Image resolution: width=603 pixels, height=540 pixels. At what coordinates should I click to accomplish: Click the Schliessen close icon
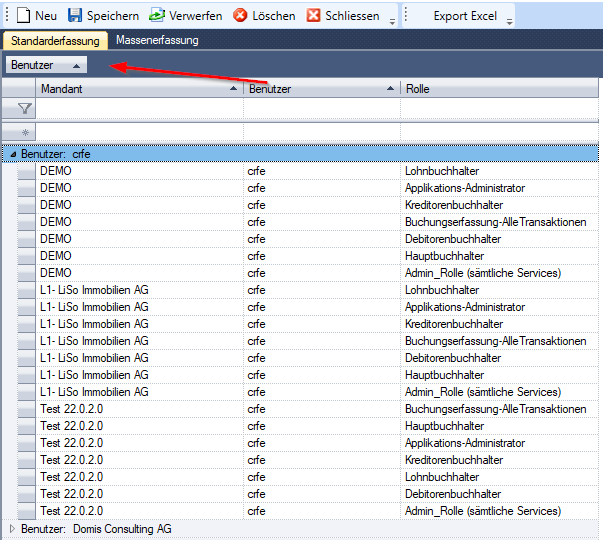[x=314, y=16]
